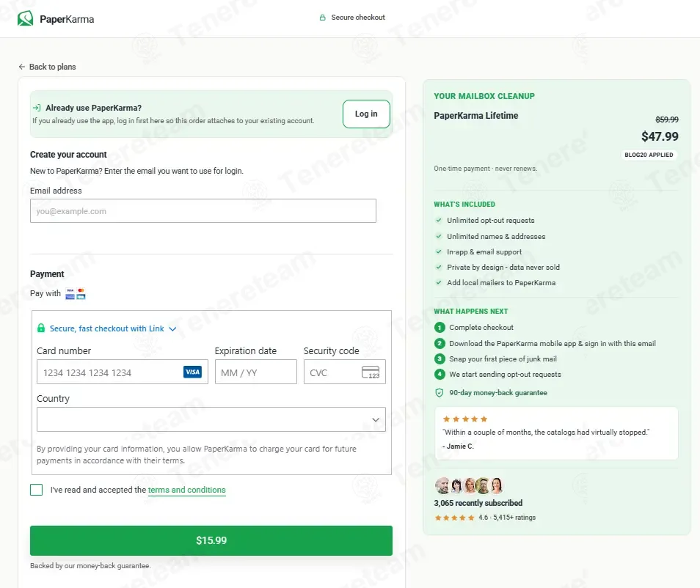Viewport: 700px width, 588px height.
Task: Open the Country dropdown
Action: click(211, 419)
